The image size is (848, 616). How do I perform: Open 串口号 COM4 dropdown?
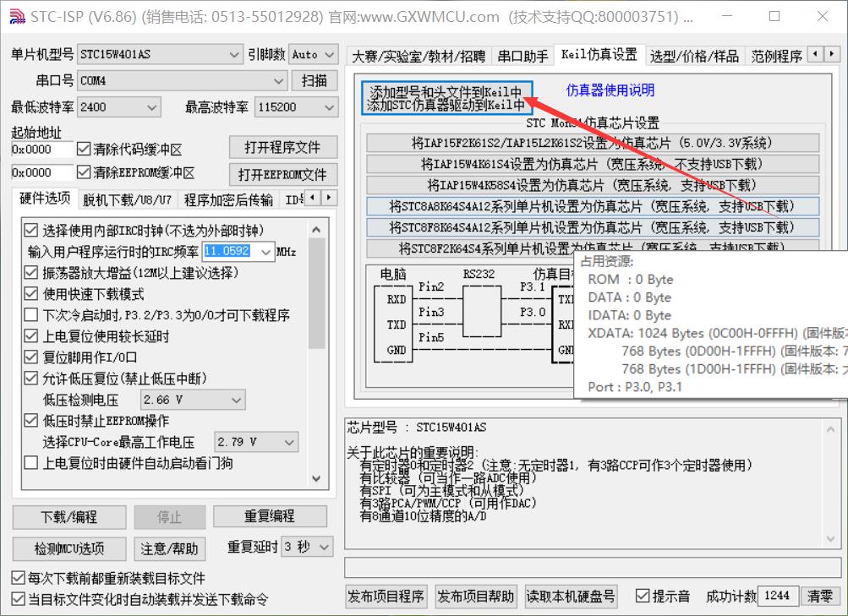(182, 80)
